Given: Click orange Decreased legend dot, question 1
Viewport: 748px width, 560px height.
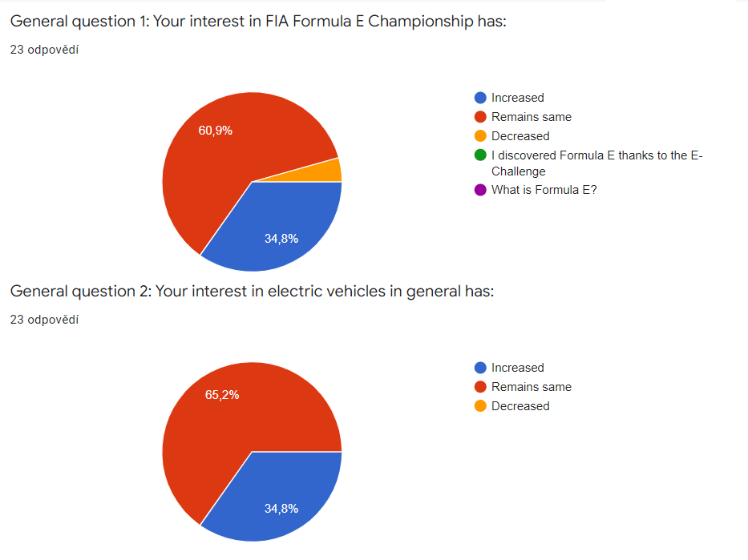Looking at the screenshot, I should click(x=480, y=136).
